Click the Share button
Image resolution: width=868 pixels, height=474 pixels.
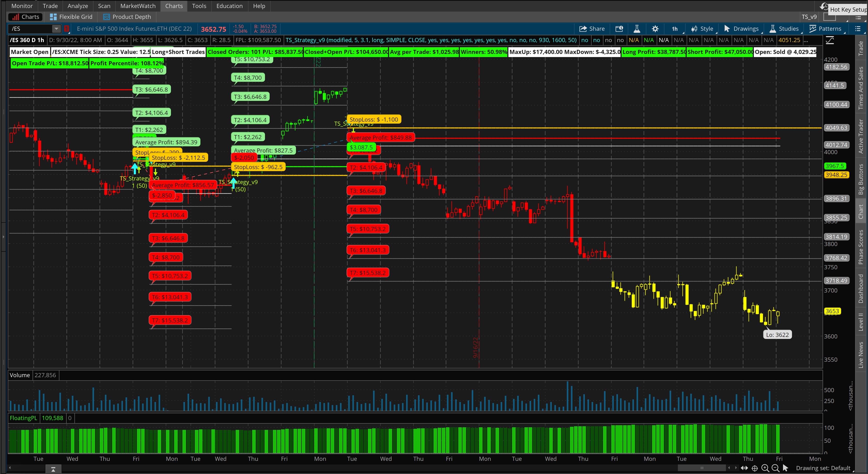[592, 29]
